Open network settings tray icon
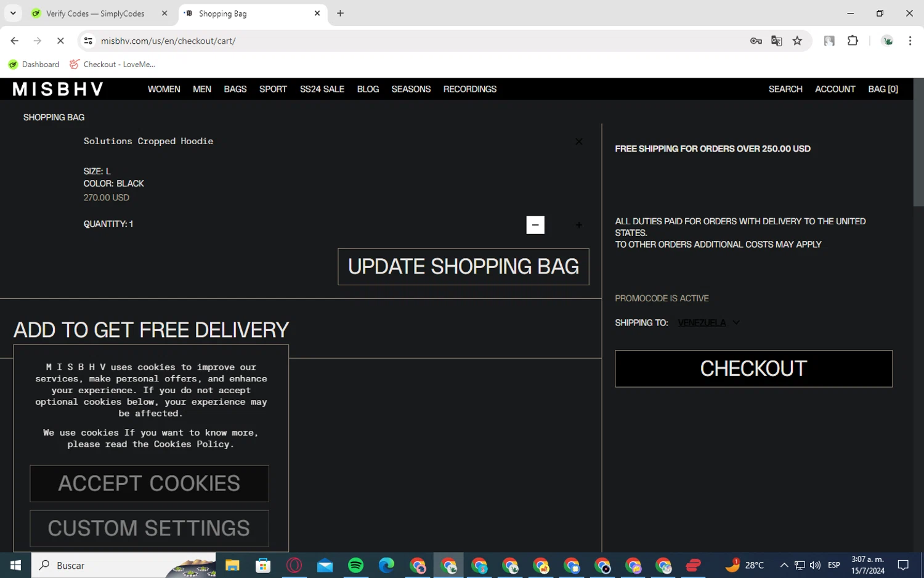 [x=800, y=565]
